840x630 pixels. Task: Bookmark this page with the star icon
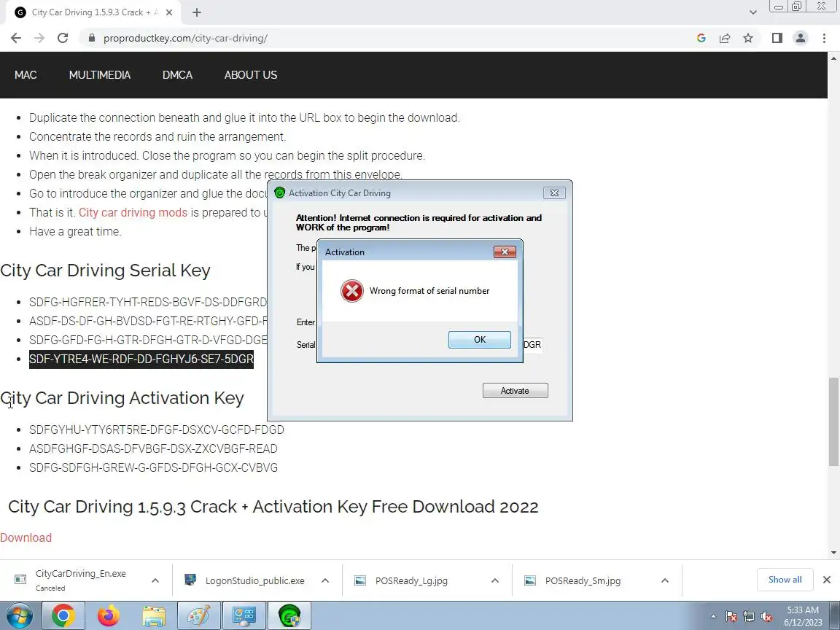[x=748, y=38]
